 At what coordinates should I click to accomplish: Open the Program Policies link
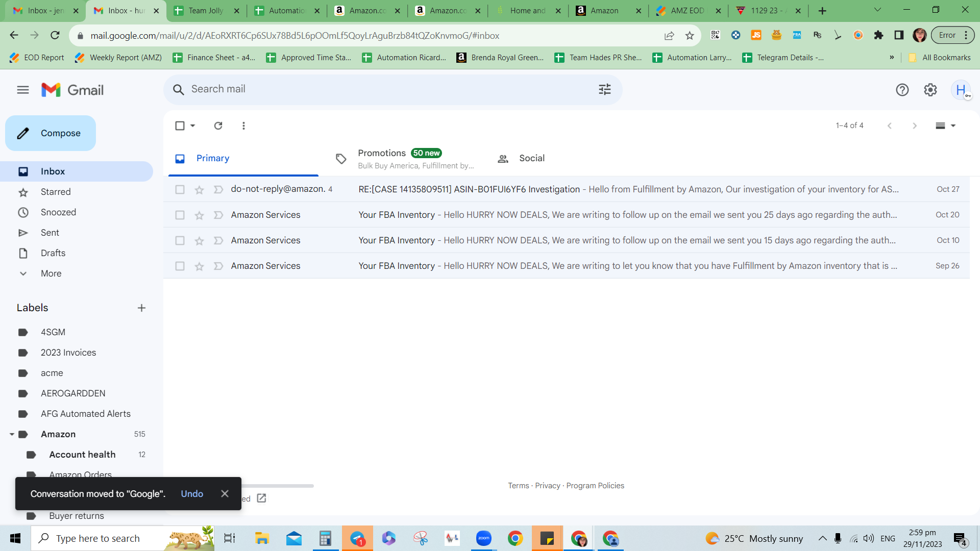(595, 486)
